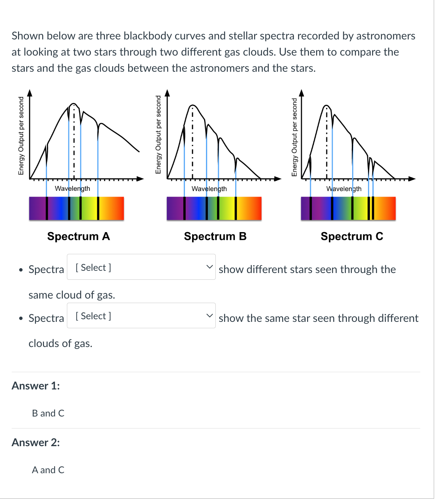Expand the chevron on the second select box

coord(209,316)
